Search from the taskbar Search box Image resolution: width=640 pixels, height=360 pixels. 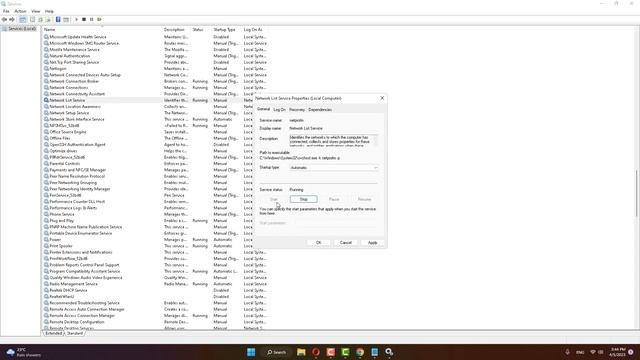[276, 352]
